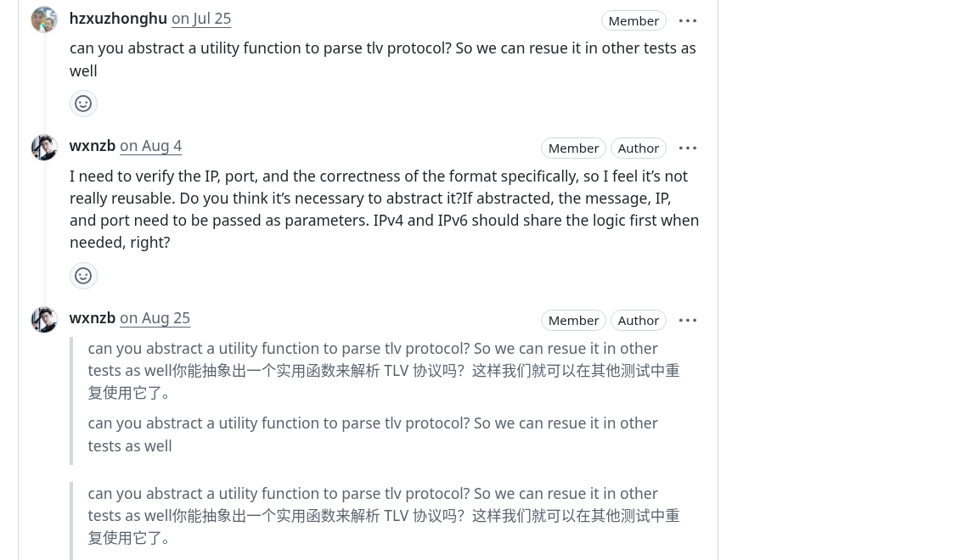
Task: Open the 'on Aug 4' timestamp link
Action: (150, 146)
